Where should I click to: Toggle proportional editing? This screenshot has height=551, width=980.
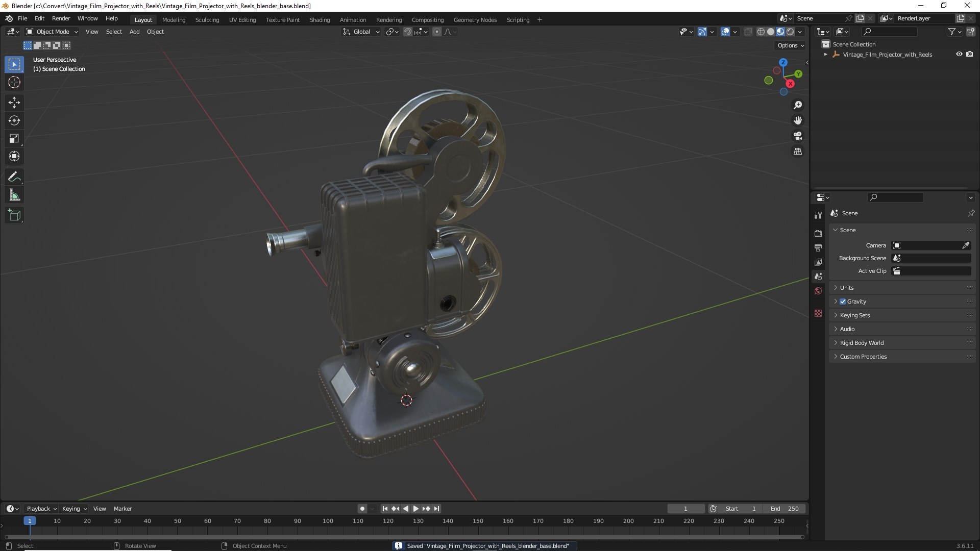[x=437, y=32]
